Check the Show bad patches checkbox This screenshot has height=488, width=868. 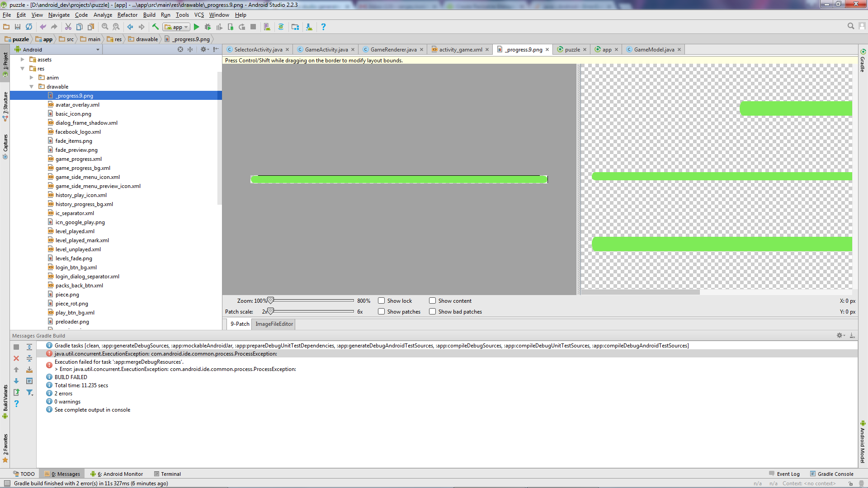[433, 312]
